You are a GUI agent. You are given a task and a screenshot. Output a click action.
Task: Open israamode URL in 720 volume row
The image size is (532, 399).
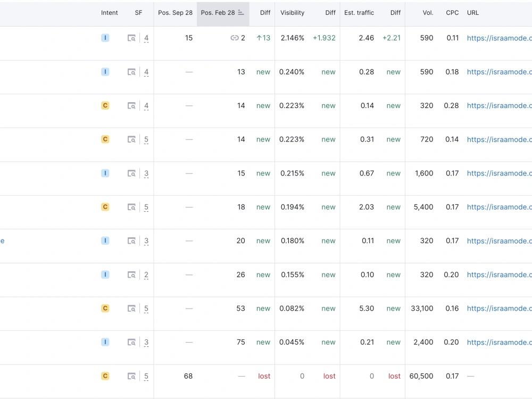[x=500, y=139]
